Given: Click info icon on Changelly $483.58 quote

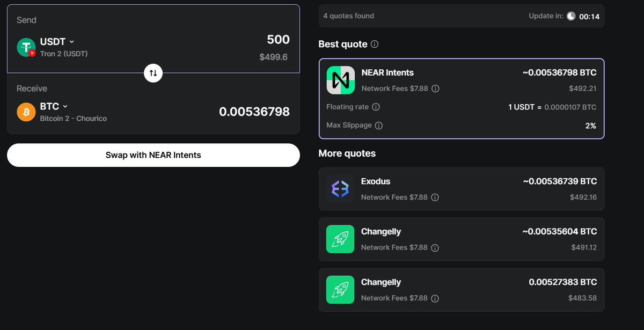Looking at the screenshot, I should click(435, 298).
